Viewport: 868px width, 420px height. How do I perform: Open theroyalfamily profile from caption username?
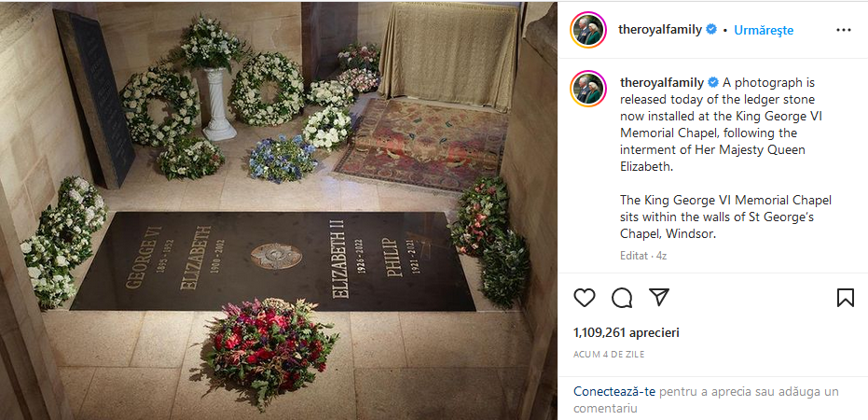coord(662,82)
